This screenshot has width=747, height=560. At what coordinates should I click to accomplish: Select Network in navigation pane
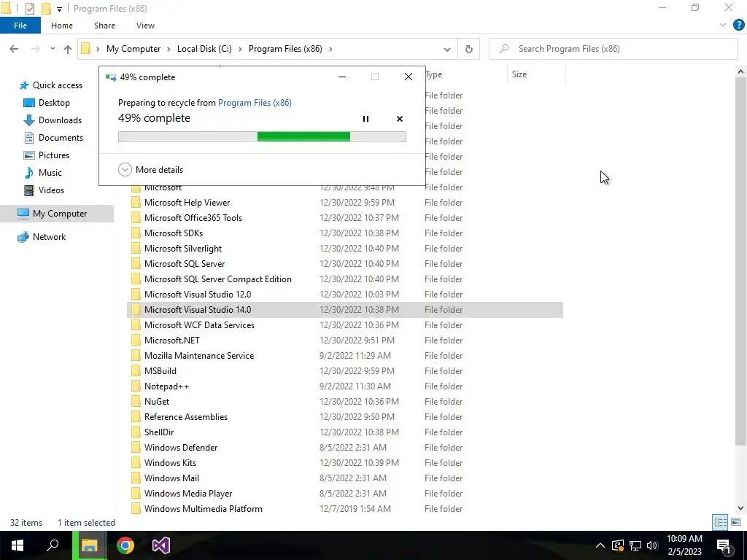[42, 237]
